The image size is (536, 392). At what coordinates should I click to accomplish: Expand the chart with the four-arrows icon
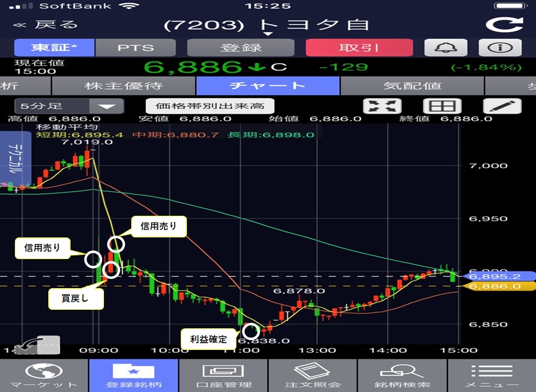[382, 106]
